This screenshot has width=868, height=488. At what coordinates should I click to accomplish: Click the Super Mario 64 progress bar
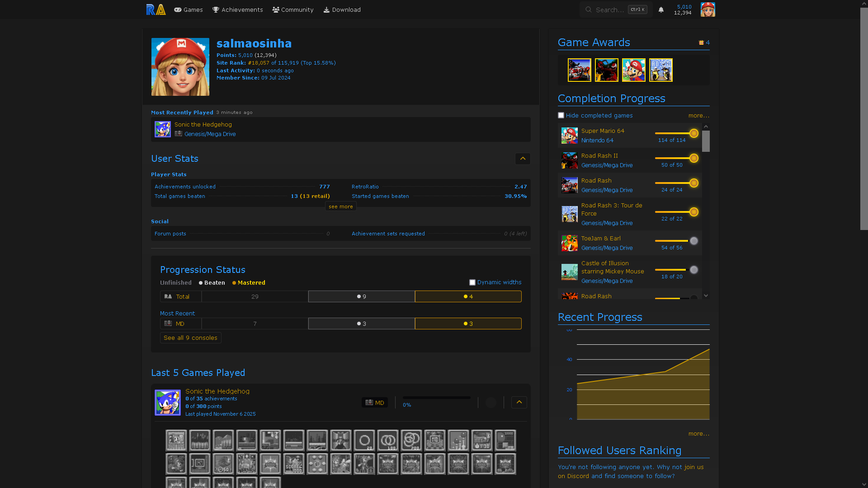pos(672,133)
